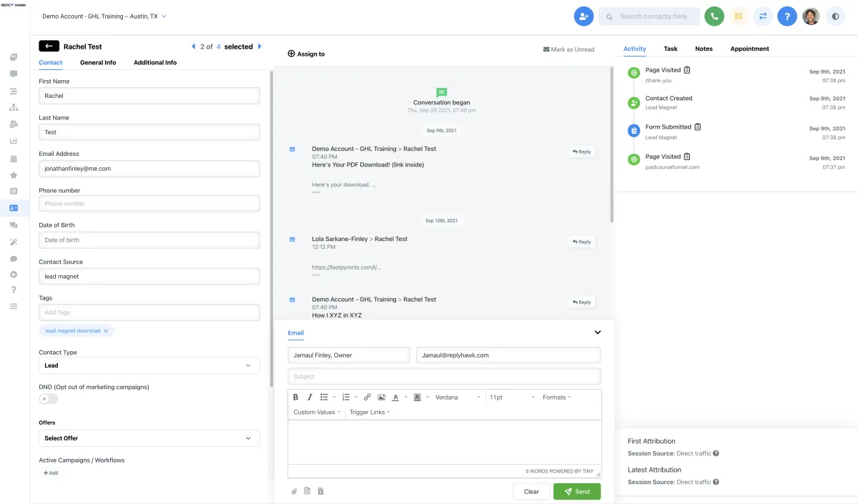Screen dimensions: 858x504
Task: Remove the lead magnet download tag
Action: point(106,331)
